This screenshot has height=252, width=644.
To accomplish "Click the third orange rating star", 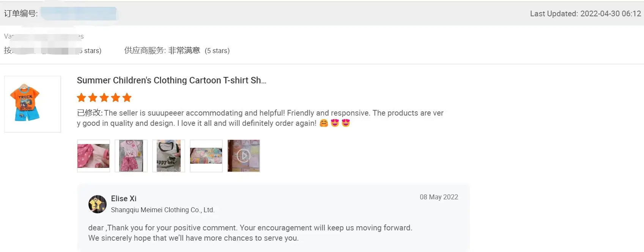I will click(104, 98).
